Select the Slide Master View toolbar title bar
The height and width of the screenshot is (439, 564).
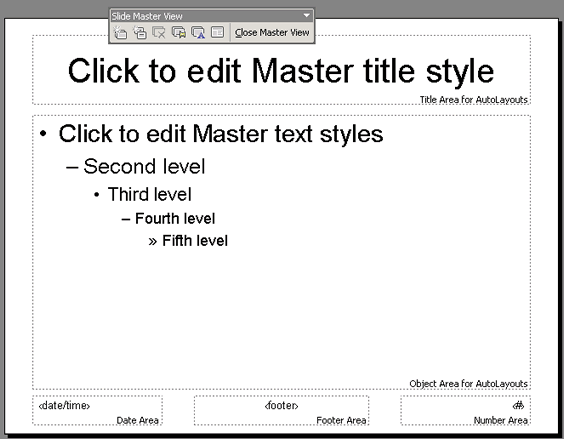(x=205, y=16)
